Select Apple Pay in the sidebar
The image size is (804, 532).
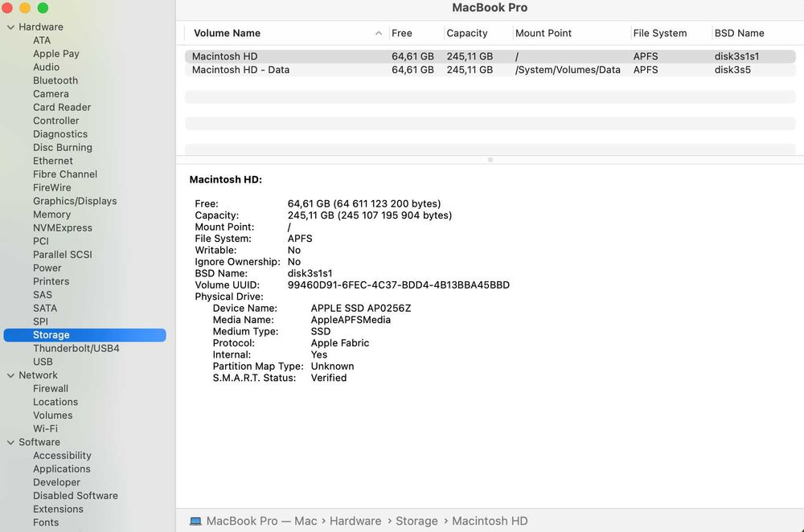56,54
